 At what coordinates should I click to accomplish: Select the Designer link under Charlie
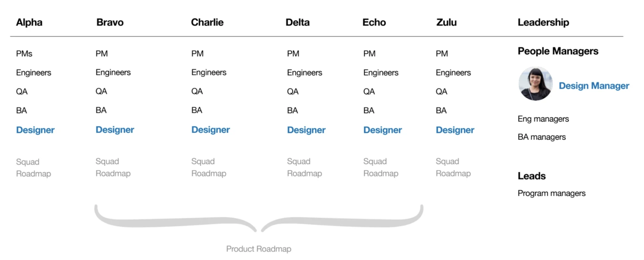click(x=210, y=130)
